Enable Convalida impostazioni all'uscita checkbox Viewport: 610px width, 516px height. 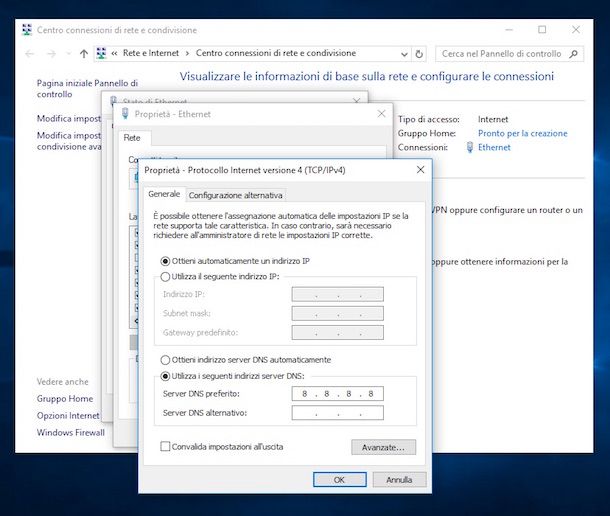tap(165, 447)
